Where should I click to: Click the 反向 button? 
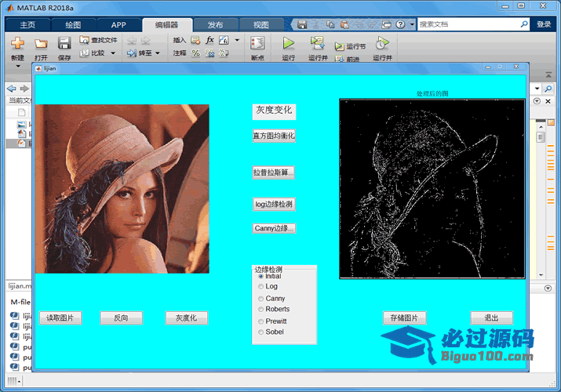[122, 318]
